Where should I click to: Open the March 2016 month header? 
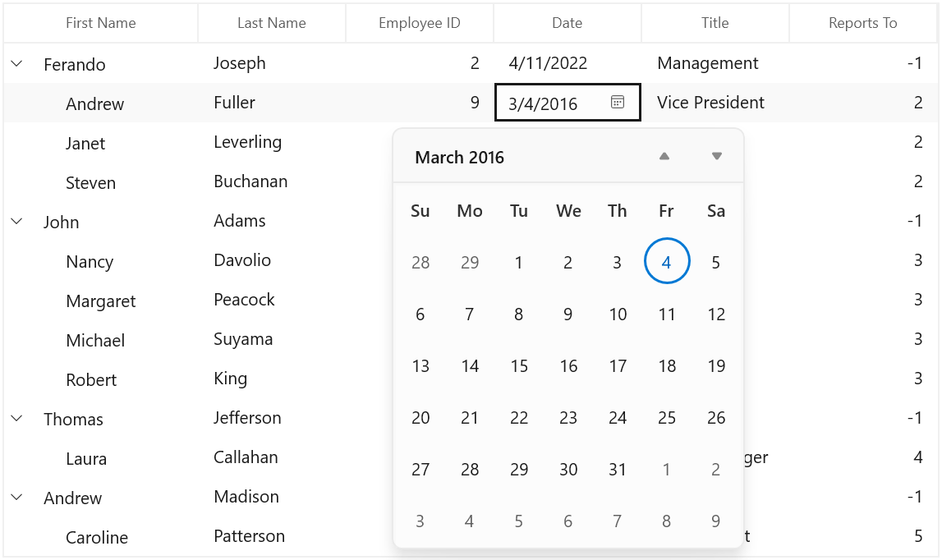(460, 158)
